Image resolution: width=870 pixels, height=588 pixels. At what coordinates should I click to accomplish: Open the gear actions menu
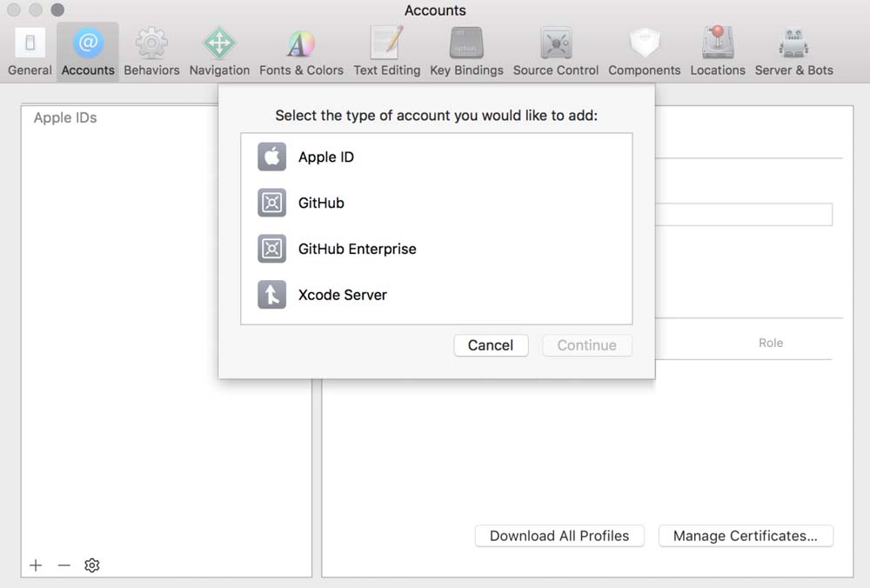(92, 565)
